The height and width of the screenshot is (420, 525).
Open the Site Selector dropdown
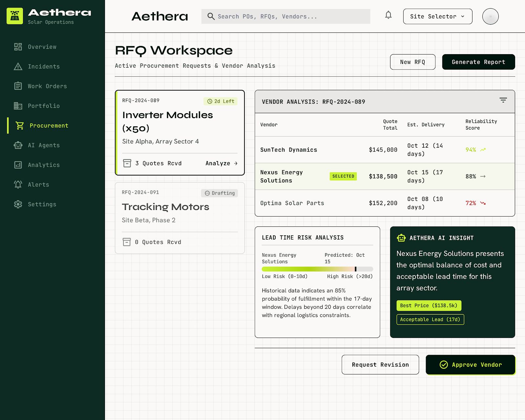[x=438, y=16]
